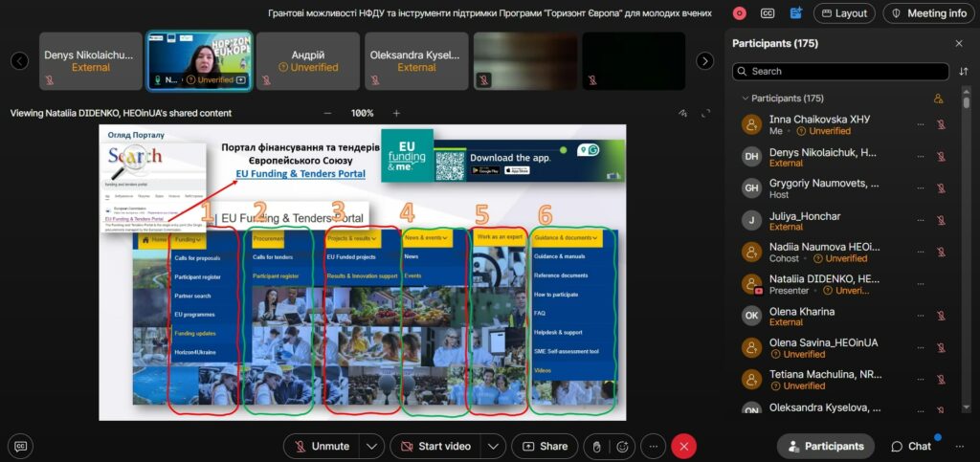The width and height of the screenshot is (980, 462).
Task: Expand shared content to full screen
Action: [705, 113]
